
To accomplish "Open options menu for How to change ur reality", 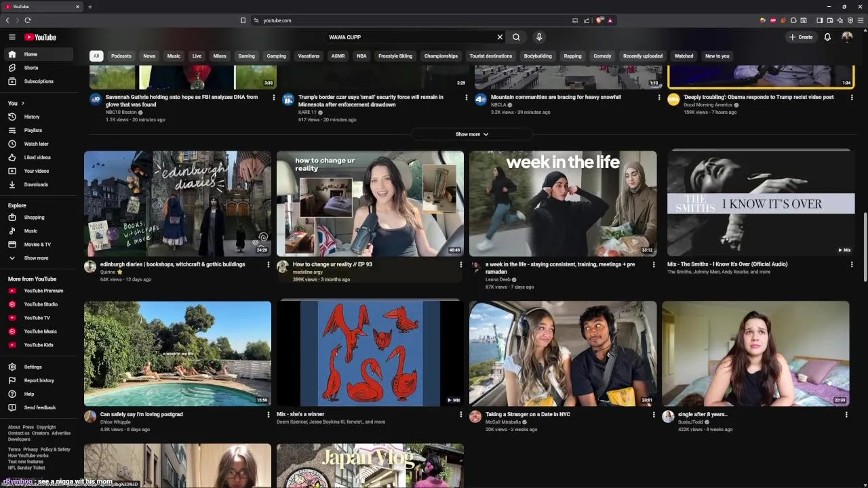I will tap(461, 264).
